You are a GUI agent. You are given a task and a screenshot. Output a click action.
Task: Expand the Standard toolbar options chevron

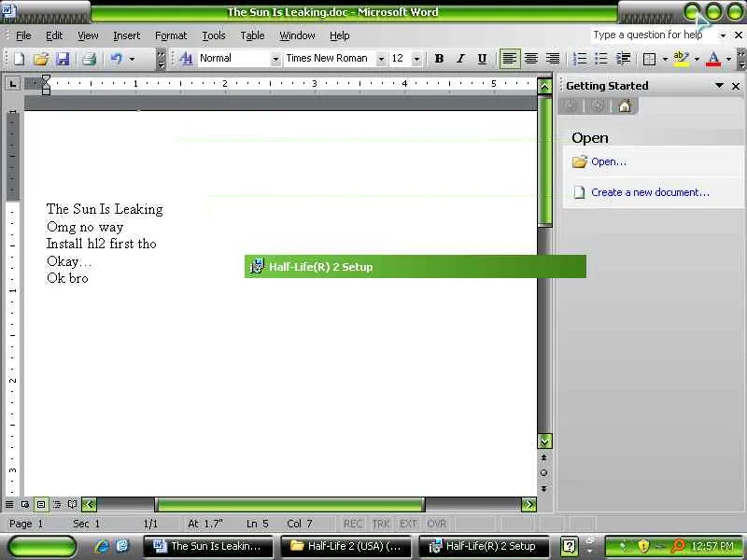161,59
